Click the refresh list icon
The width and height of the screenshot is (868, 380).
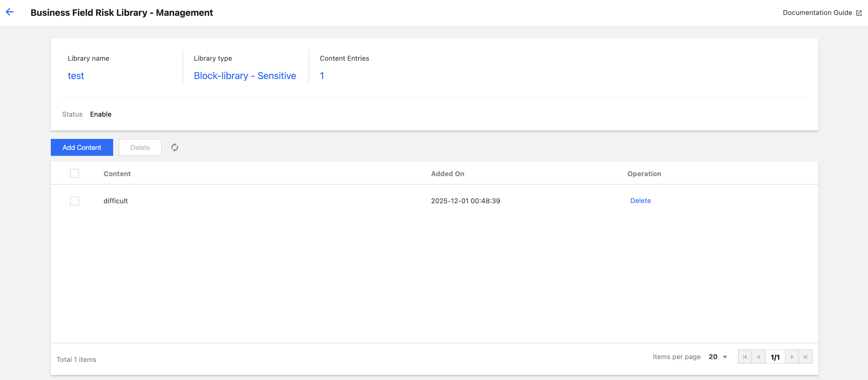[x=174, y=147]
